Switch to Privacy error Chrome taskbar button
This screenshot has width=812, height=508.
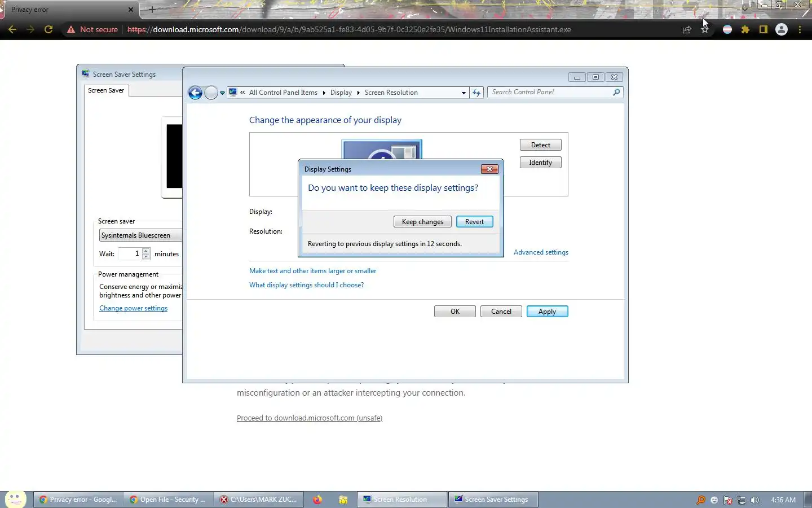click(x=78, y=500)
